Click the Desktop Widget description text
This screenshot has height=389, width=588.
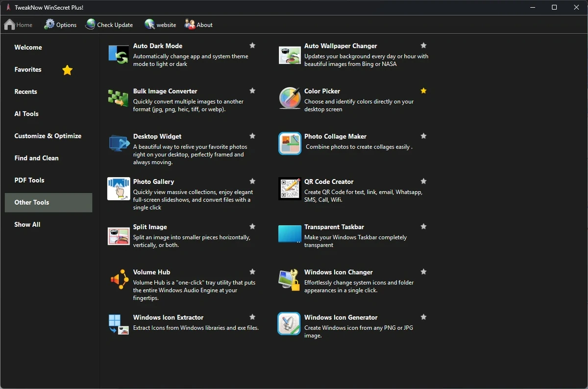pyautogui.click(x=190, y=155)
